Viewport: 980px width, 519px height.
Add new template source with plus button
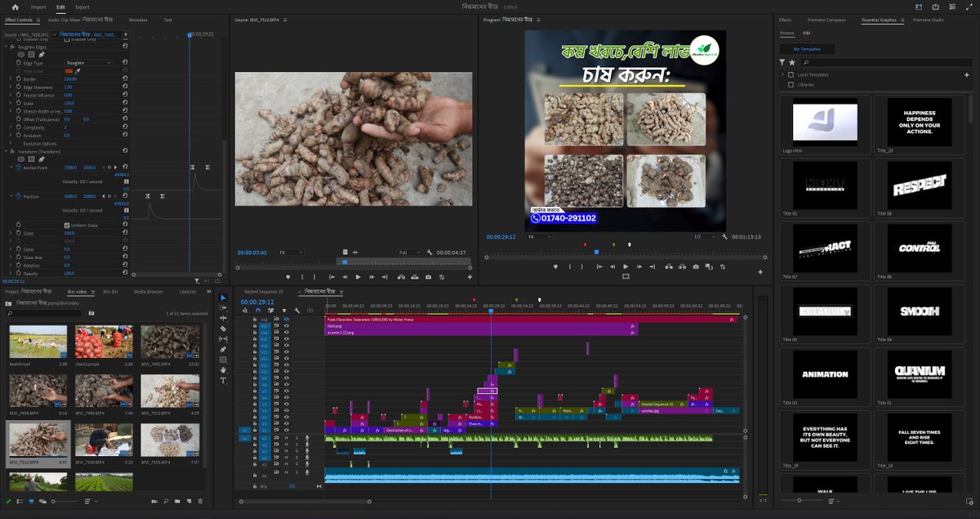click(966, 74)
